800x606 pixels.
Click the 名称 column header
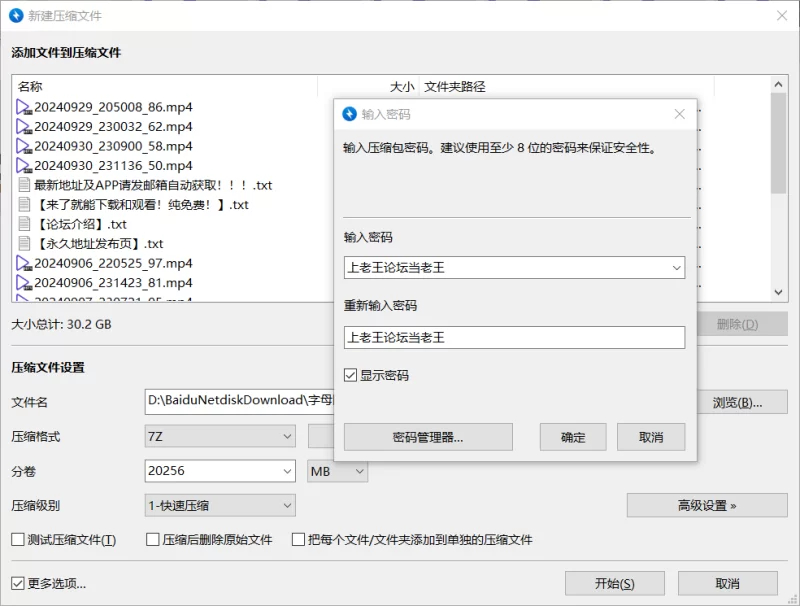[x=30, y=87]
